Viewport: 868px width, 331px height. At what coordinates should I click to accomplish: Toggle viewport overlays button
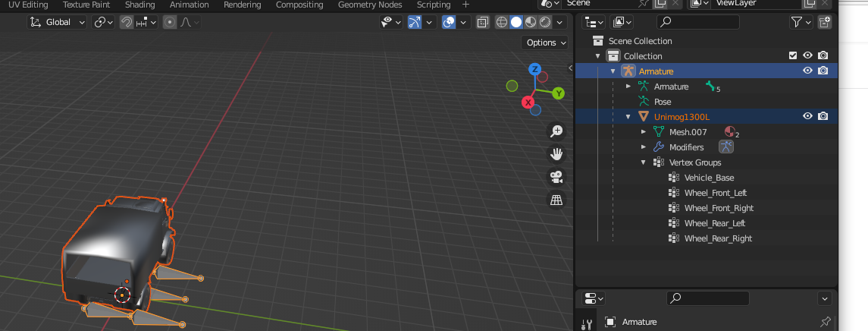[449, 22]
